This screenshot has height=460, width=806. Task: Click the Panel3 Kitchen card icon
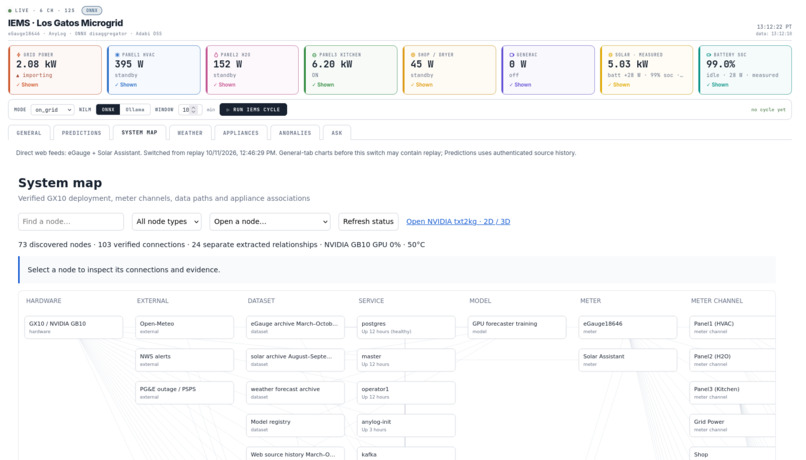click(315, 54)
